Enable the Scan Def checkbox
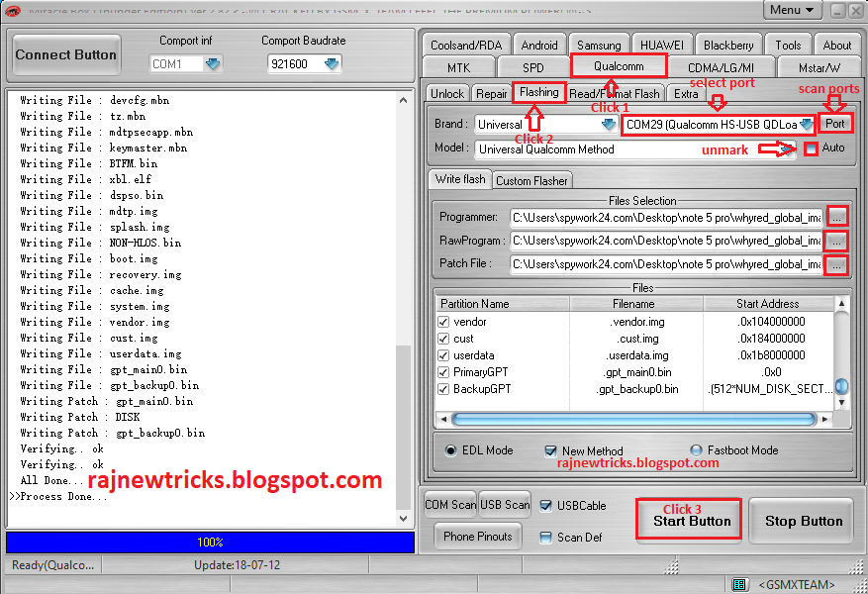 pyautogui.click(x=545, y=537)
